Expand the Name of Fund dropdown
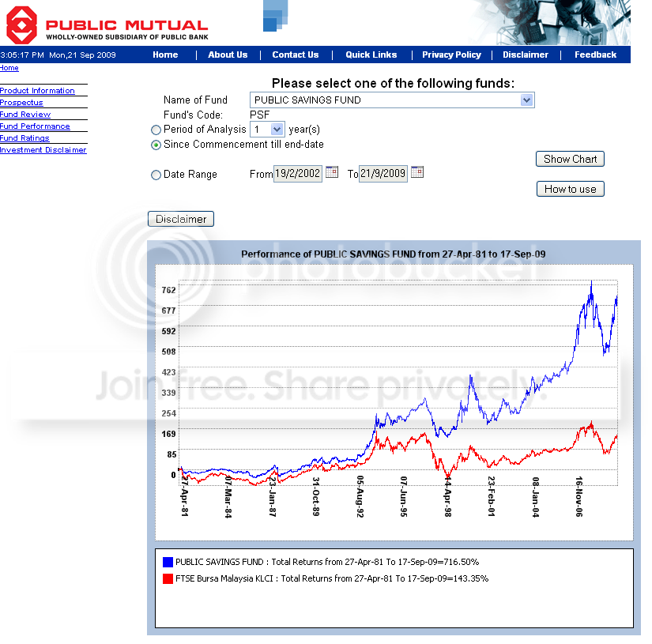The image size is (652, 644). [527, 100]
